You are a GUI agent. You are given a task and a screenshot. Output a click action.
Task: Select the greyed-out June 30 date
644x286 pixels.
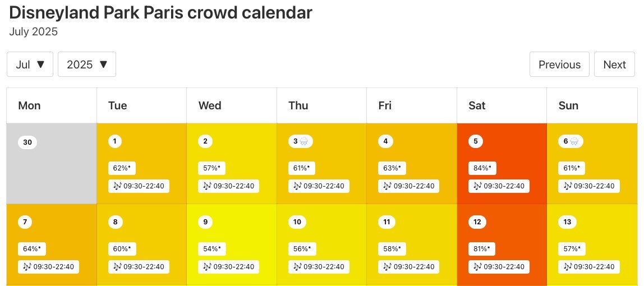27,142
